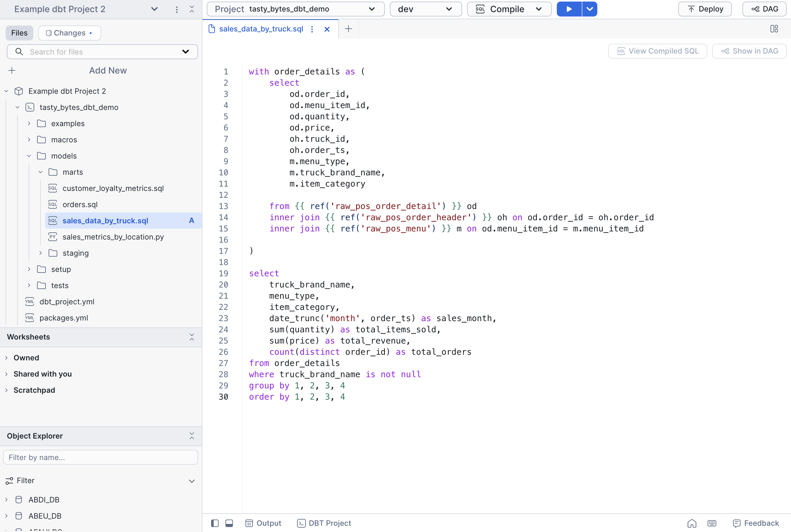791x532 pixels.
Task: Expand the Object Explorer Filter options
Action: pyautogui.click(x=192, y=481)
